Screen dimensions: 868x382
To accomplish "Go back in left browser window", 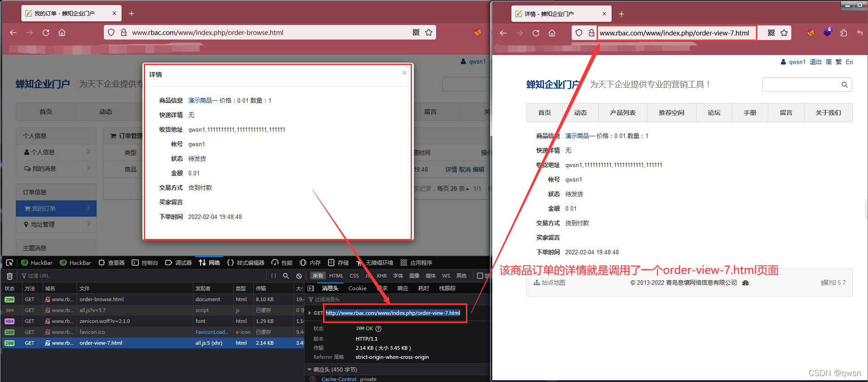I will [x=13, y=33].
